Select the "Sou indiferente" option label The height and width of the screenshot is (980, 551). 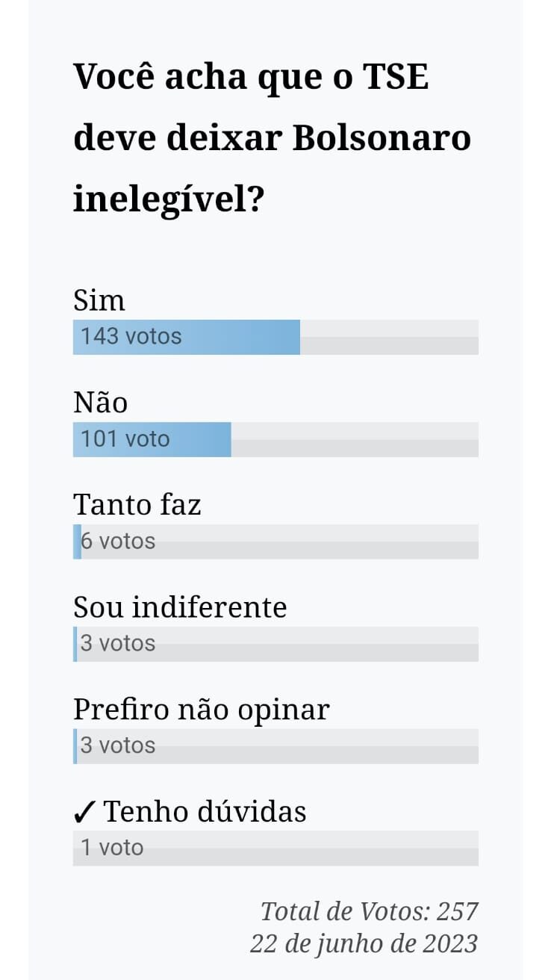[180, 607]
